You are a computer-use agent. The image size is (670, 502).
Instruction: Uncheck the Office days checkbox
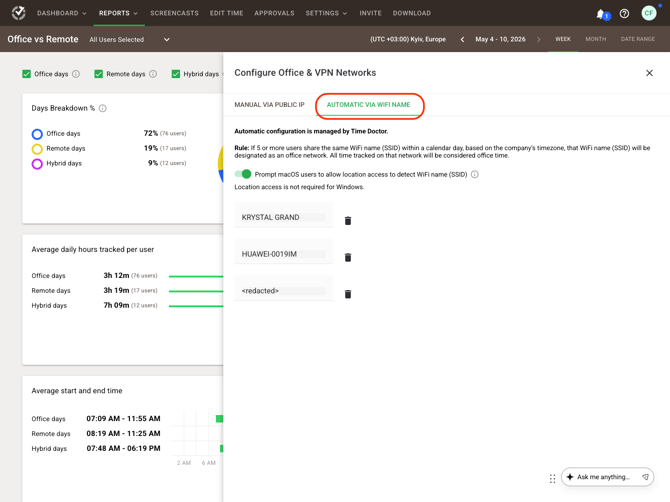click(x=26, y=74)
